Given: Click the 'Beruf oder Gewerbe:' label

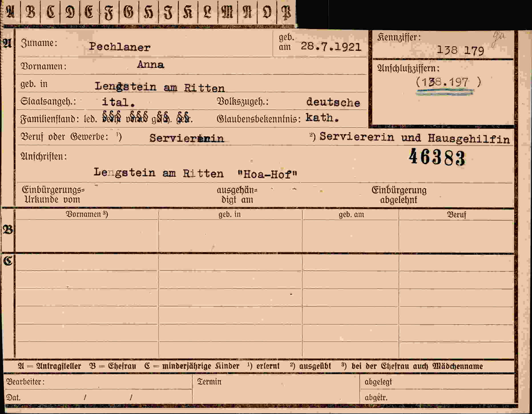Looking at the screenshot, I should point(64,137).
